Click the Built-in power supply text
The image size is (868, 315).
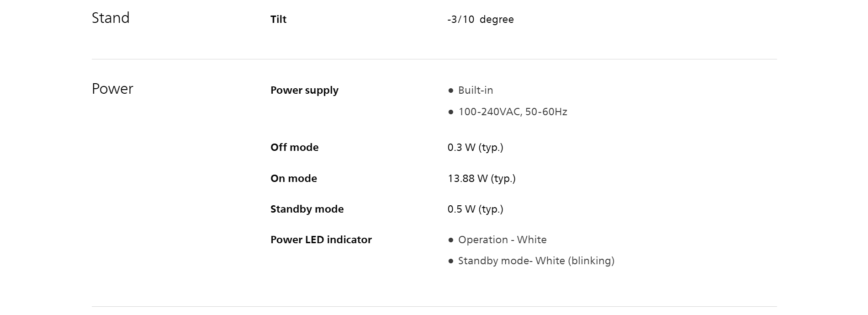476,90
